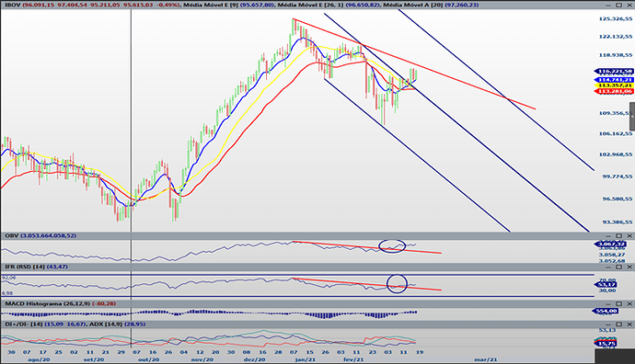635x364 pixels.
Task: Close the IFR (RSI) indicator panel
Action: [629, 267]
